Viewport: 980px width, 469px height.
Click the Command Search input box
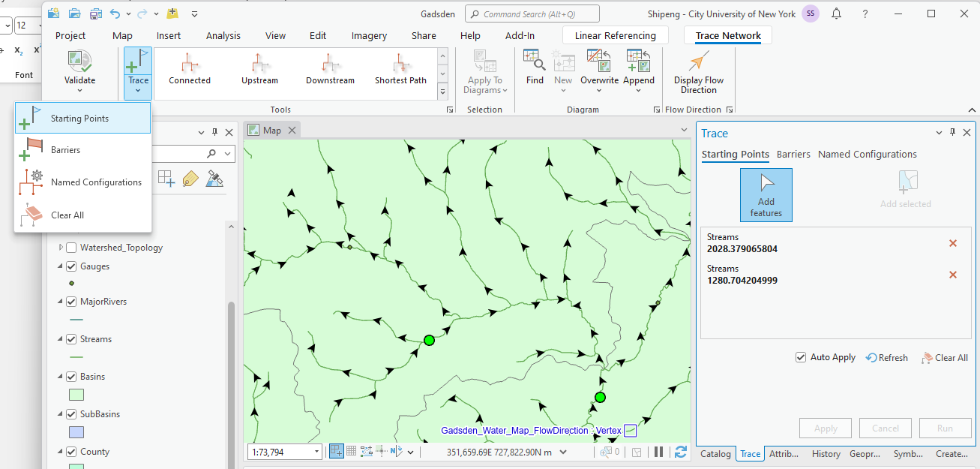pos(532,14)
